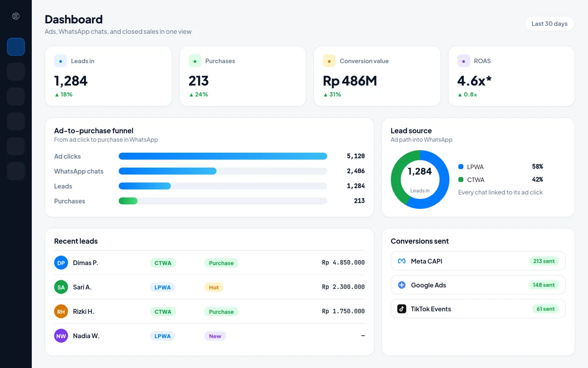Click the name Dimas P.

tap(85, 263)
